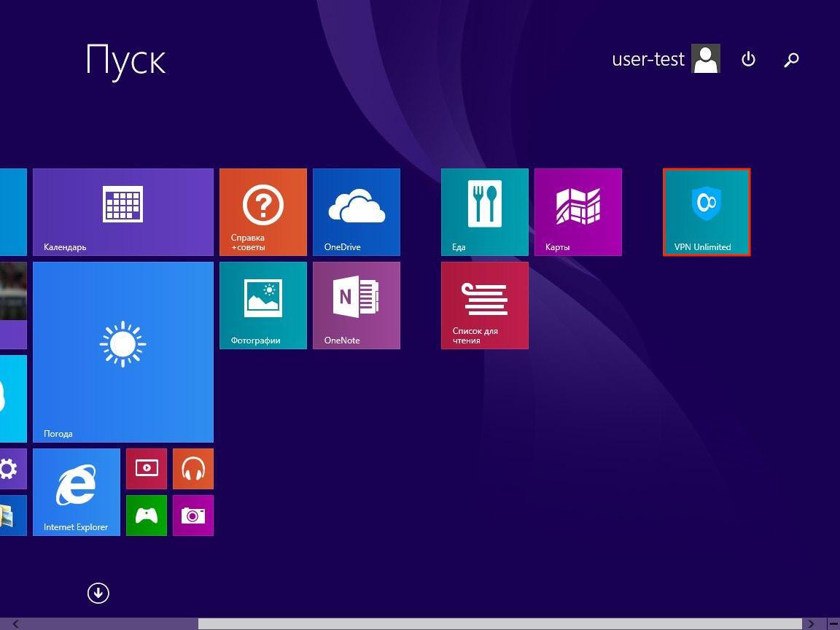Open the Music headphones tile
840x630 pixels.
[192, 469]
